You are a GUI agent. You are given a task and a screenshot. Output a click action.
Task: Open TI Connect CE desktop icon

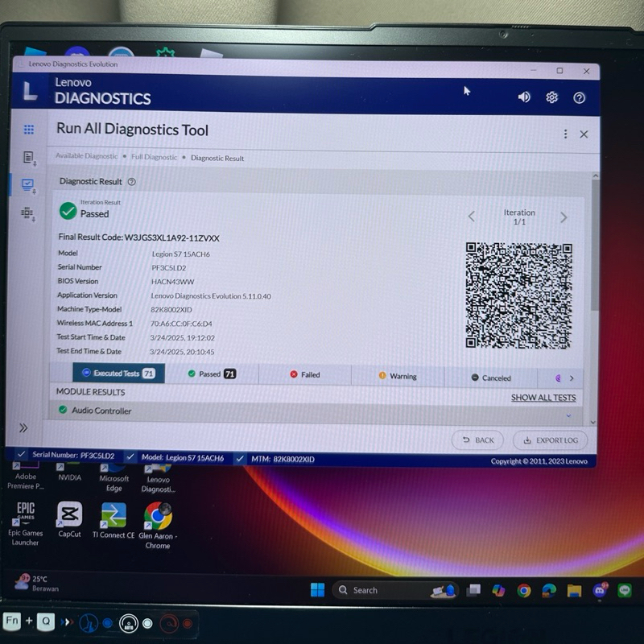click(114, 520)
